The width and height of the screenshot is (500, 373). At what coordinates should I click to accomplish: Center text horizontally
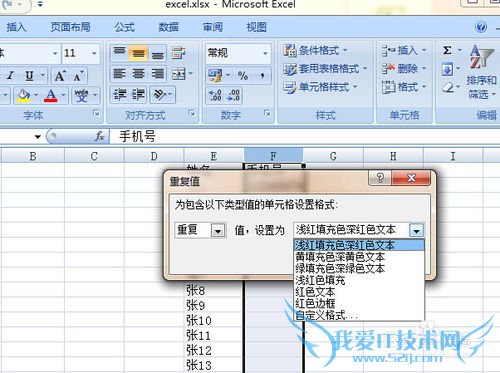click(138, 74)
